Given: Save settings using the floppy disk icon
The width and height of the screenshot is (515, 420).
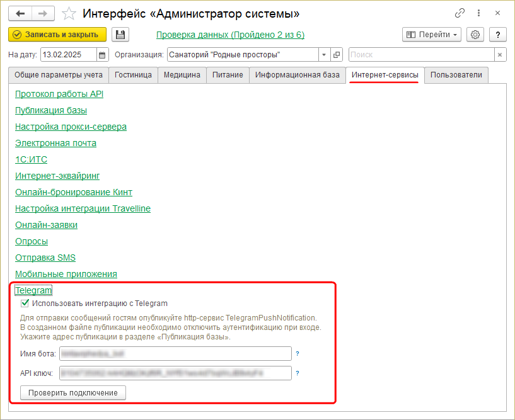Looking at the screenshot, I should click(x=120, y=35).
